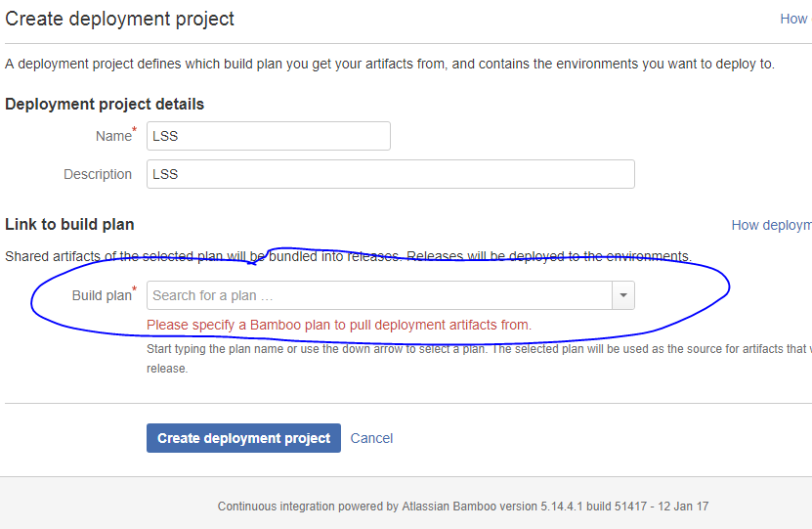Click the Build plan field label

pyautogui.click(x=102, y=295)
